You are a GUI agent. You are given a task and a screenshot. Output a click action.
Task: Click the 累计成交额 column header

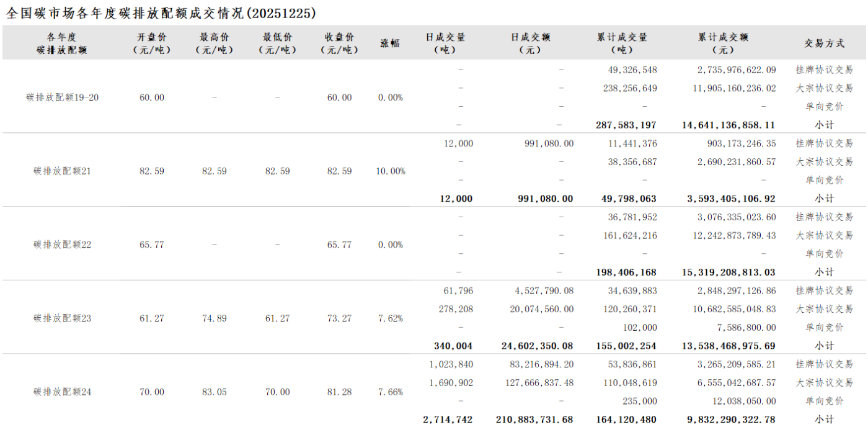coord(723,43)
